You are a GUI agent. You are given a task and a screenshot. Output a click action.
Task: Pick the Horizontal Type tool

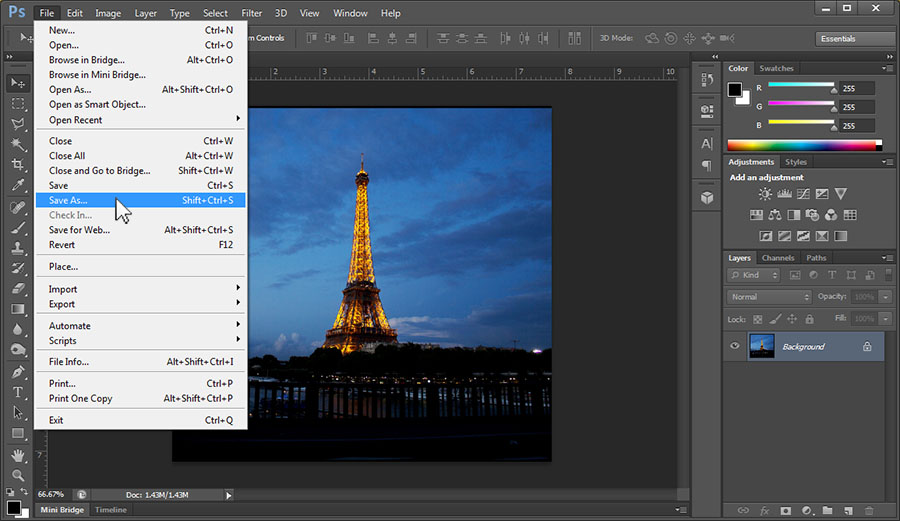tap(17, 392)
